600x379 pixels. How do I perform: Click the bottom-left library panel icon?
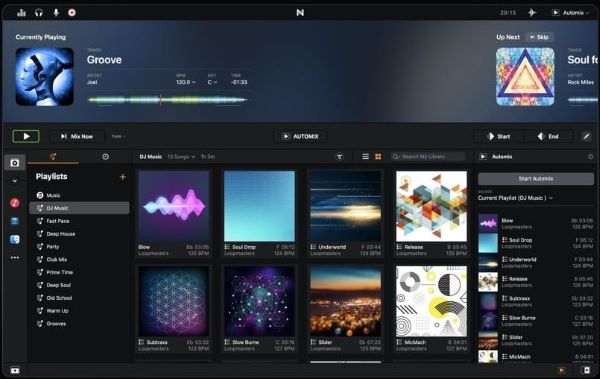click(x=15, y=370)
